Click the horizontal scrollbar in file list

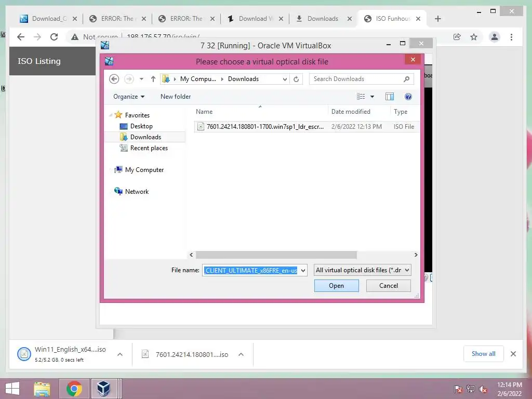point(276,255)
